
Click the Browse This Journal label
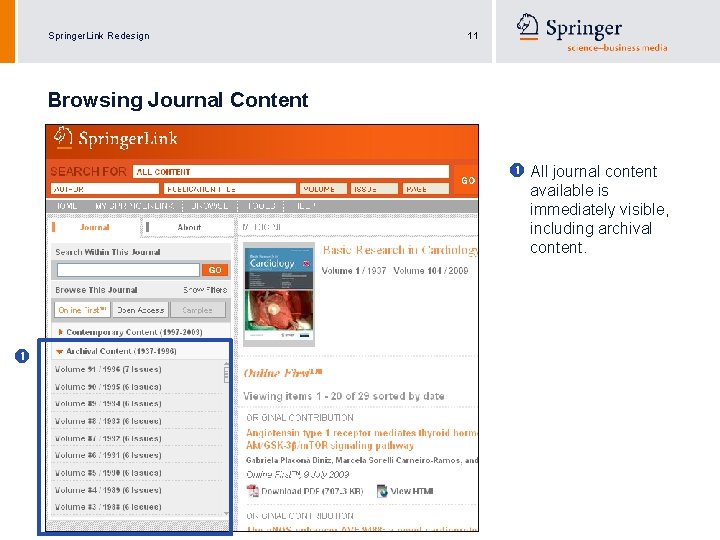[96, 290]
